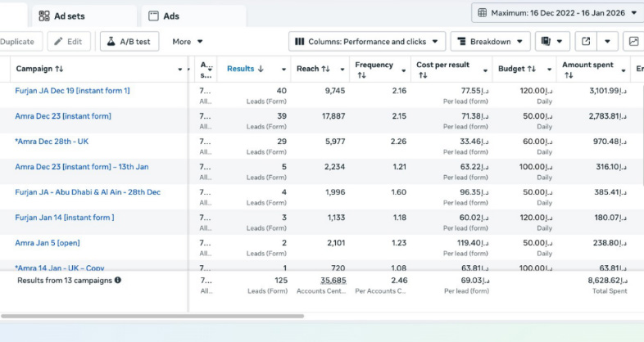Screen dimensions: 644x342
Task: Sort by the Reach column
Action: pos(313,69)
